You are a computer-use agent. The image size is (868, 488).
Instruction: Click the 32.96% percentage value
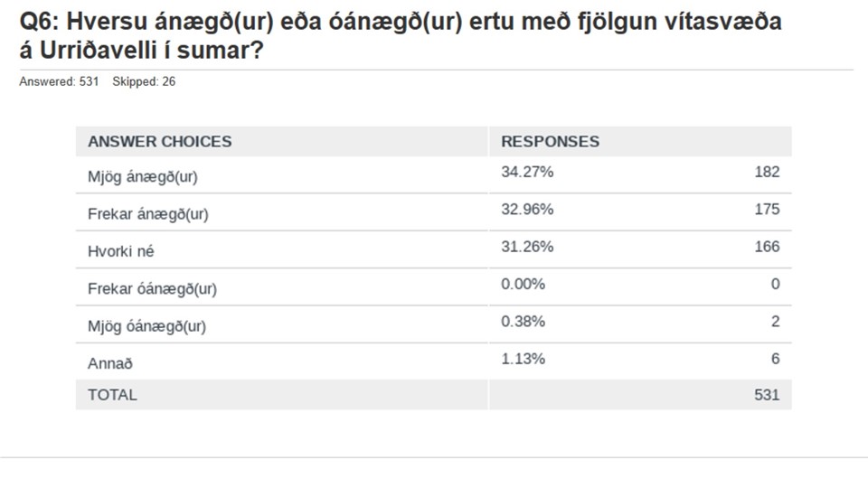(x=527, y=209)
